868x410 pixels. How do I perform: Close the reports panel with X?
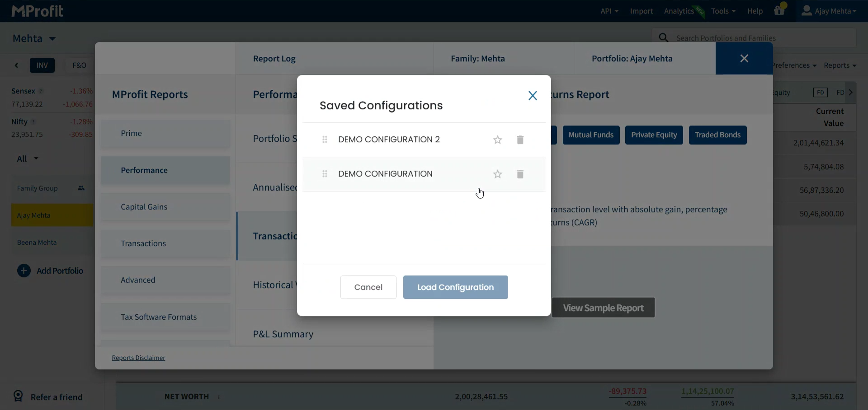744,58
